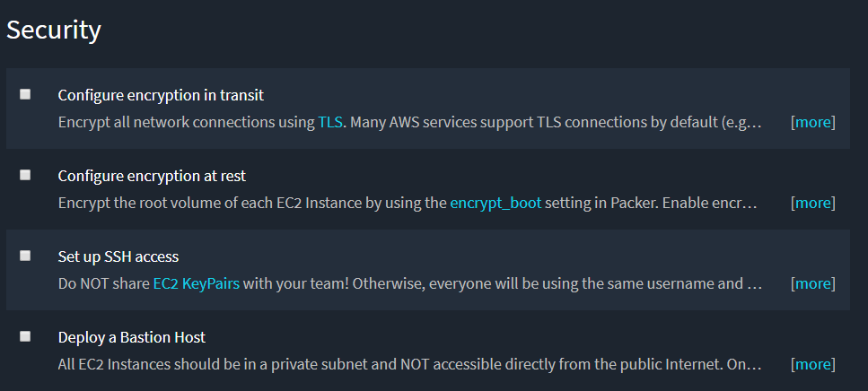Follow the encrypt_boot link
This screenshot has width=868, height=391.
coord(495,203)
